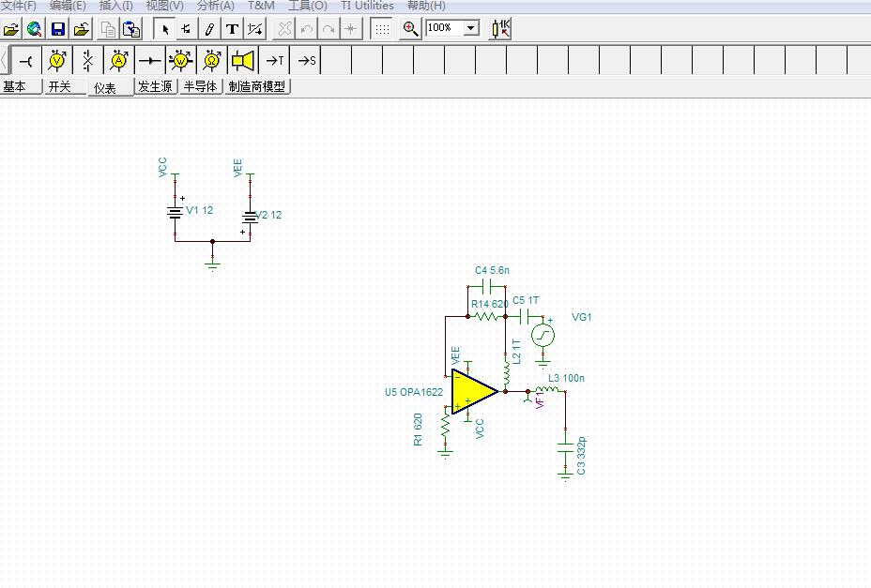Click the C5 1T capacitor label
Screen dimensions: 871x588
click(526, 300)
